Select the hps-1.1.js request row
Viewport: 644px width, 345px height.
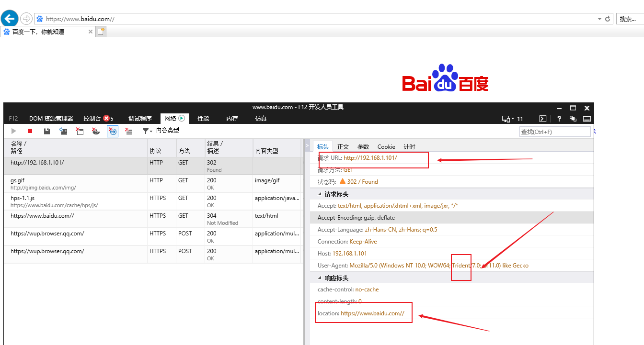153,201
